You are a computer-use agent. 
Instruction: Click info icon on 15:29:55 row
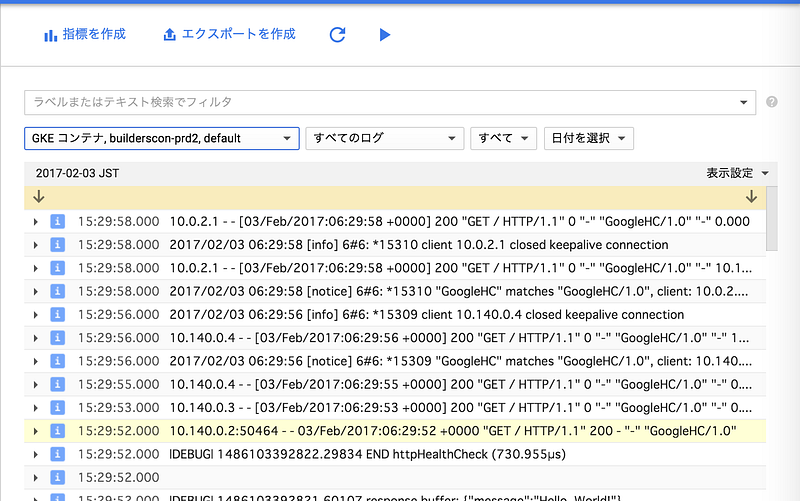tap(57, 384)
